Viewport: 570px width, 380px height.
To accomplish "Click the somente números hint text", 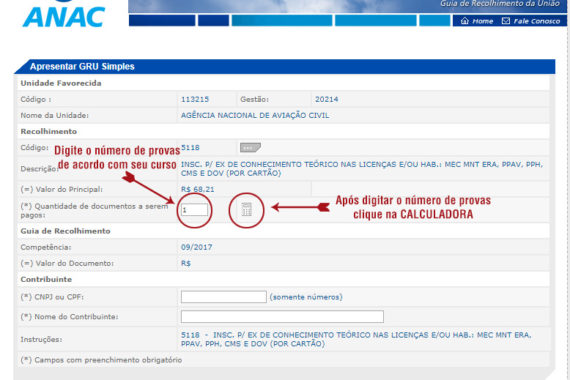I will (x=306, y=297).
